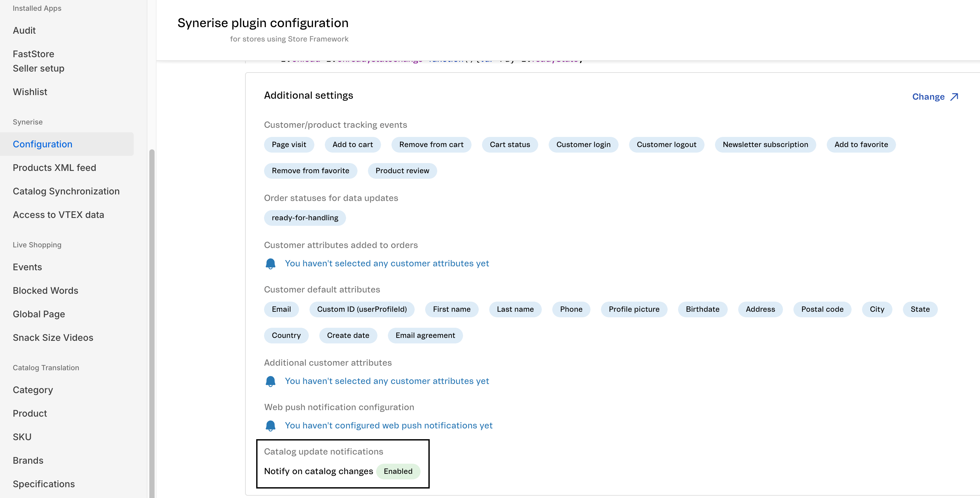Select Configuration under Synerise
This screenshot has width=980, height=498.
tap(67, 144)
